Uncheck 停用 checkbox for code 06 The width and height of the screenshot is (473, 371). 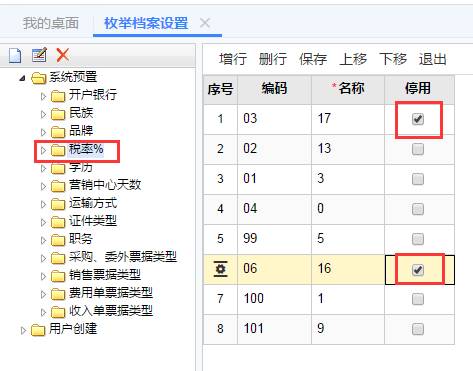[418, 269]
